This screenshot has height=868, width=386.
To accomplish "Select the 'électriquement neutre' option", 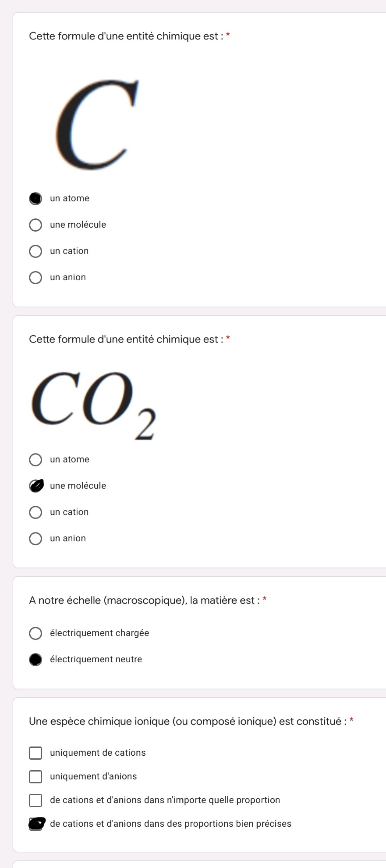I will 35,660.
